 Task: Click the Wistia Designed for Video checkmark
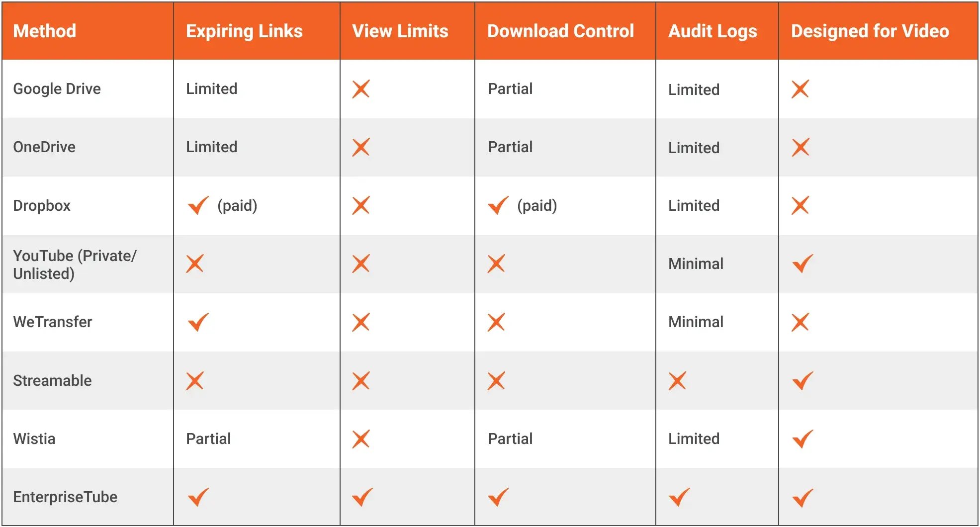click(x=802, y=439)
